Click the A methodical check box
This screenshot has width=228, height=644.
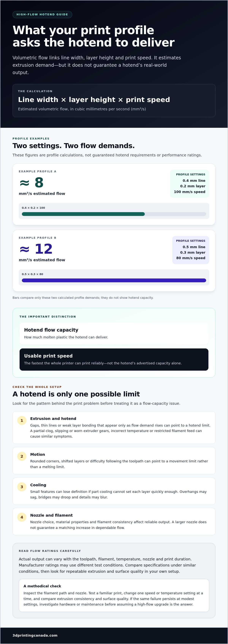[114, 595]
